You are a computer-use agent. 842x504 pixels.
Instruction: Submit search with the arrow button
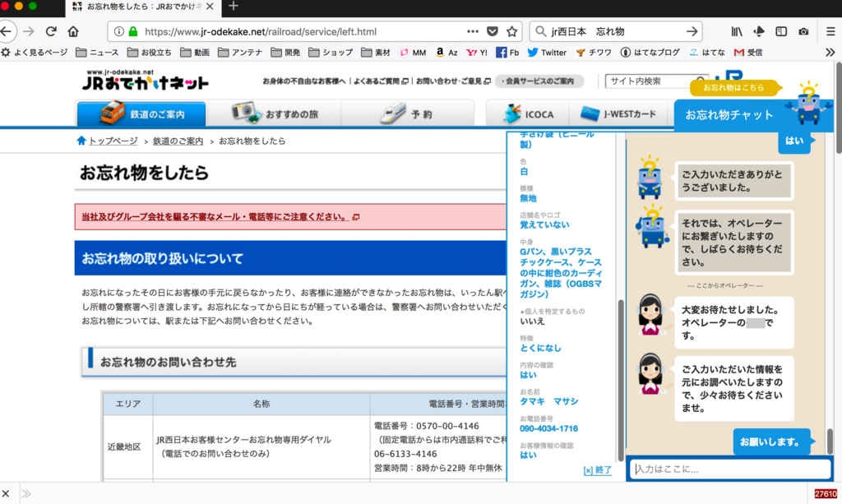pyautogui.click(x=692, y=32)
